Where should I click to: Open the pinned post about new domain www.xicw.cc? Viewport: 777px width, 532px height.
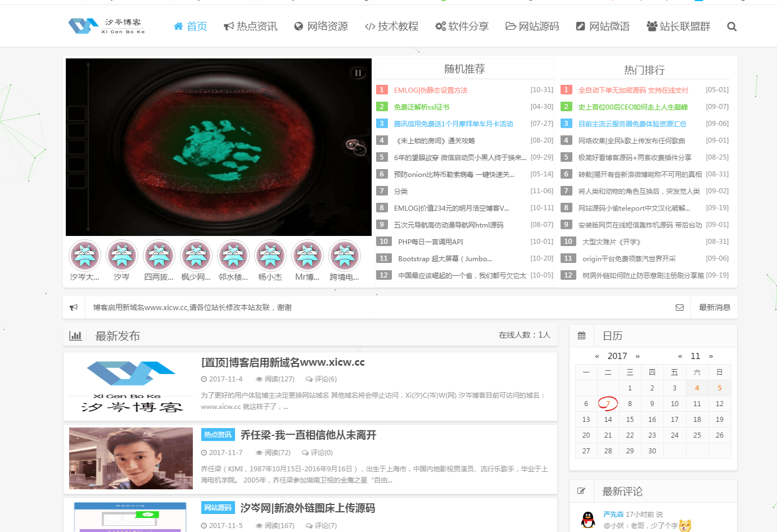pyautogui.click(x=283, y=362)
